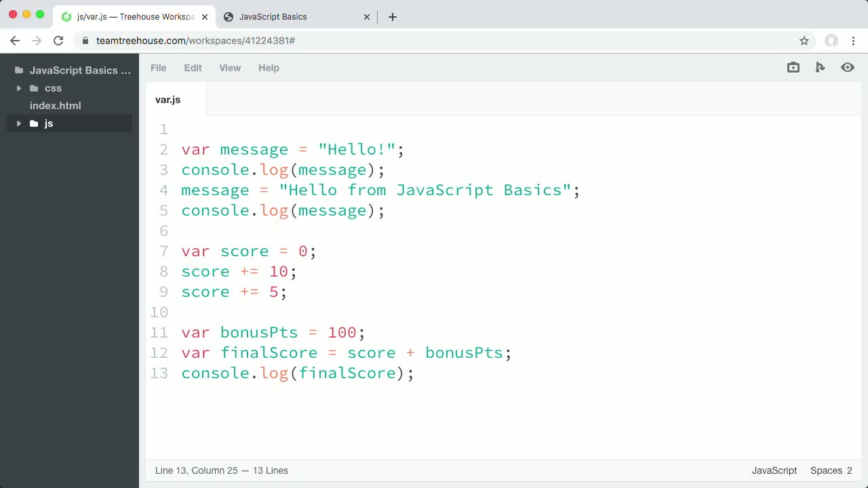Image resolution: width=868 pixels, height=488 pixels.
Task: Select index.html in the file sidebar
Action: 55,105
